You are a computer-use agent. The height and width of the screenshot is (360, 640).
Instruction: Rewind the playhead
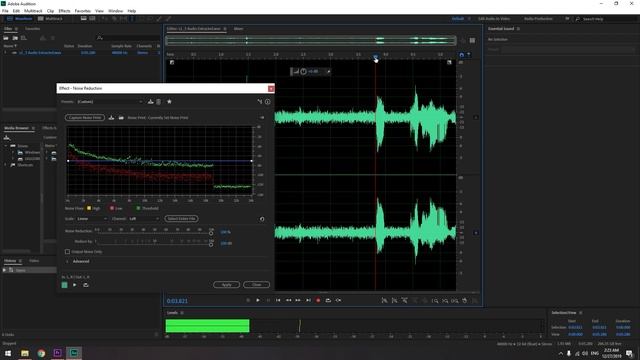click(x=288, y=300)
